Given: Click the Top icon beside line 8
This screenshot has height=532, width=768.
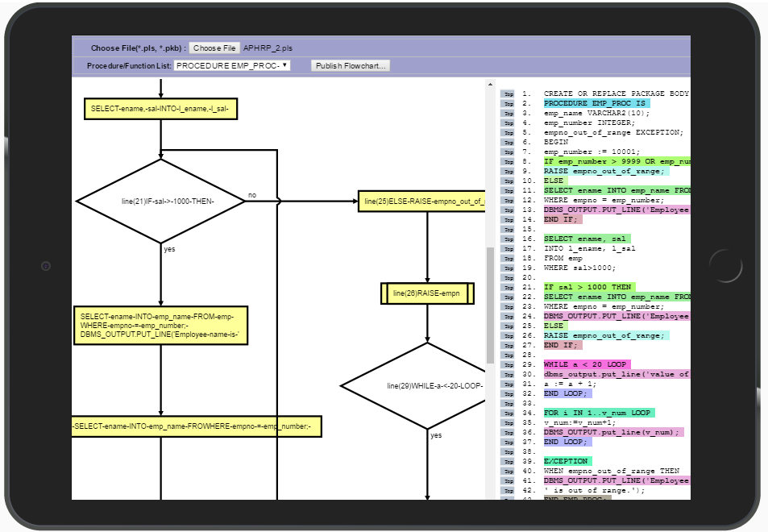Looking at the screenshot, I should (508, 162).
